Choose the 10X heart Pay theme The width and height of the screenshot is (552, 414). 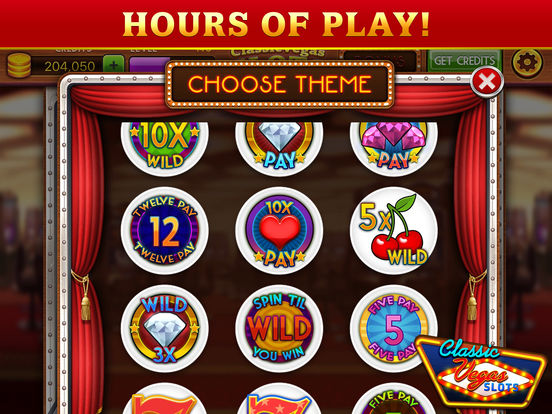click(x=279, y=231)
